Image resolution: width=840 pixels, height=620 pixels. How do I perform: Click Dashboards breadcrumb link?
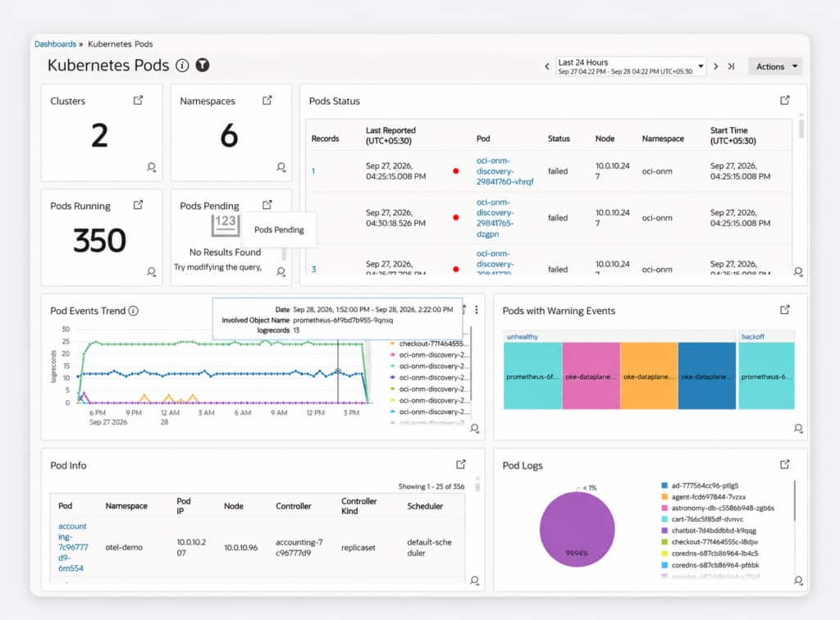point(55,44)
